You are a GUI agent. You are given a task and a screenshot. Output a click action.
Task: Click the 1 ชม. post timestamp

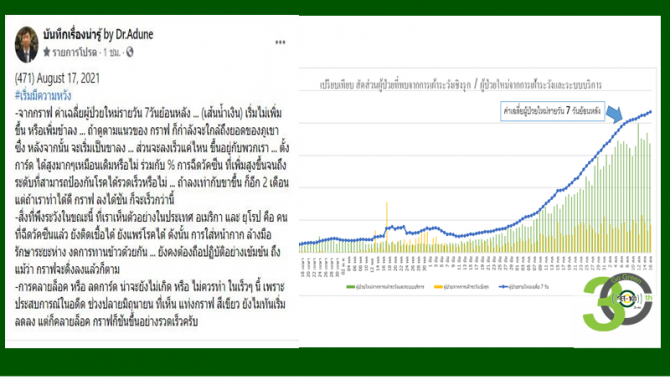[x=112, y=53]
